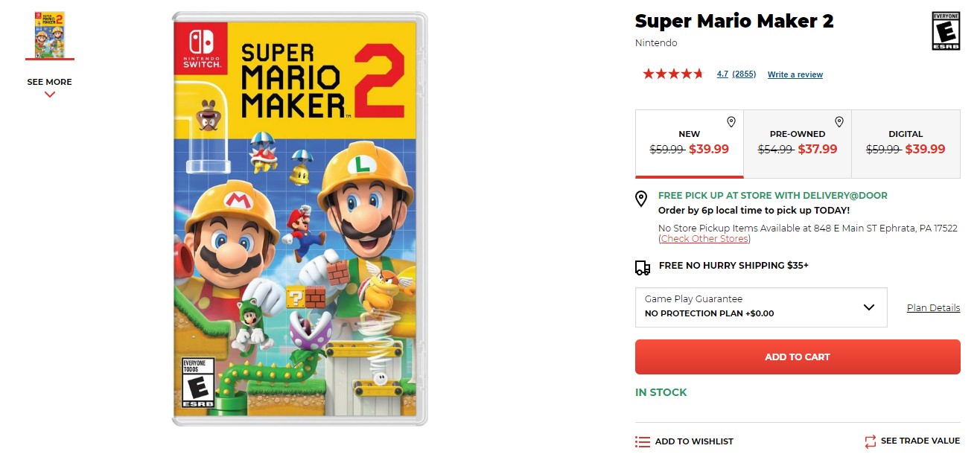Select the Pre-Owned condition tab

[x=797, y=144]
